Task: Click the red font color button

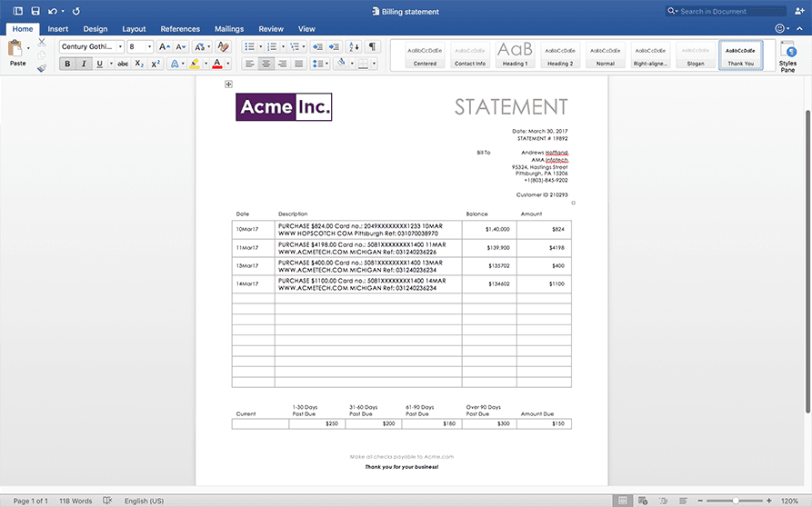Action: [217, 64]
